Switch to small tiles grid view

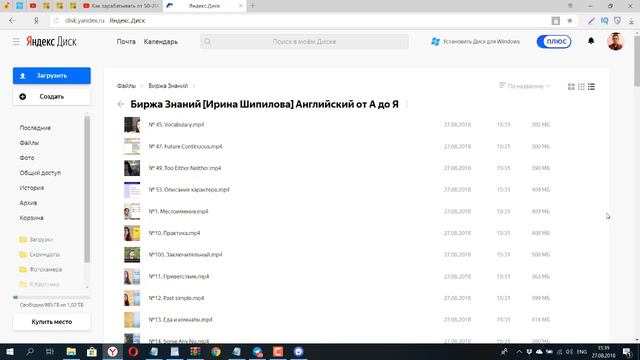click(x=581, y=87)
